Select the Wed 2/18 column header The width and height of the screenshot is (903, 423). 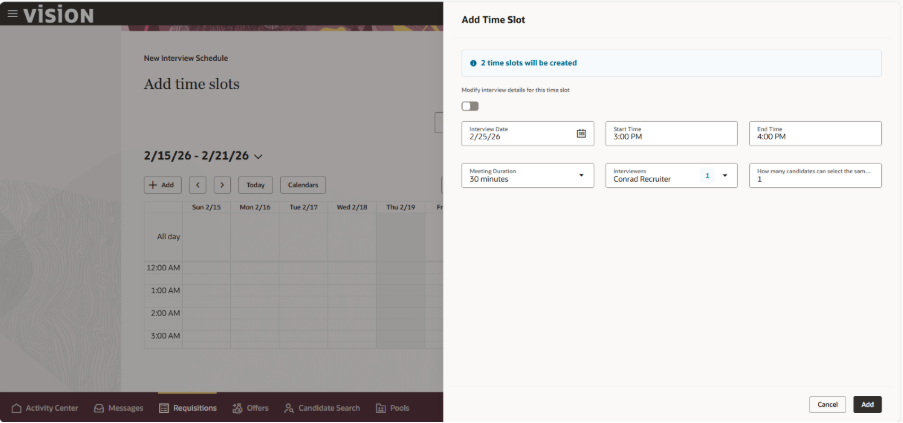352,207
